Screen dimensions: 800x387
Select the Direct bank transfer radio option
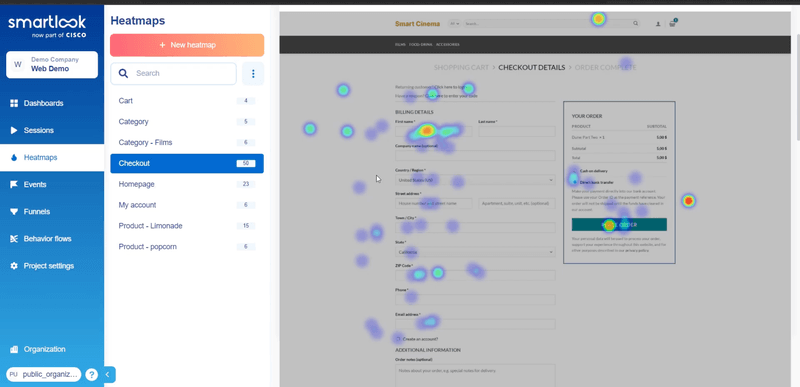click(x=575, y=182)
